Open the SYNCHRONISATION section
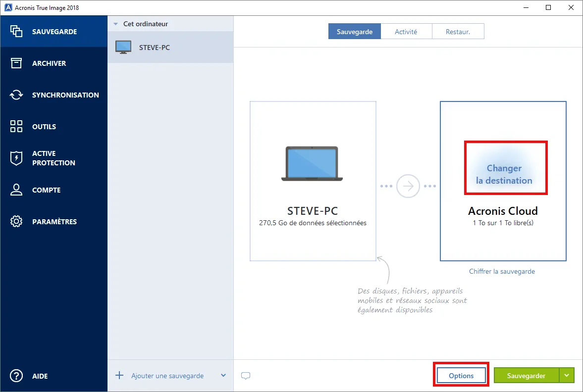The image size is (583, 392). tap(65, 95)
